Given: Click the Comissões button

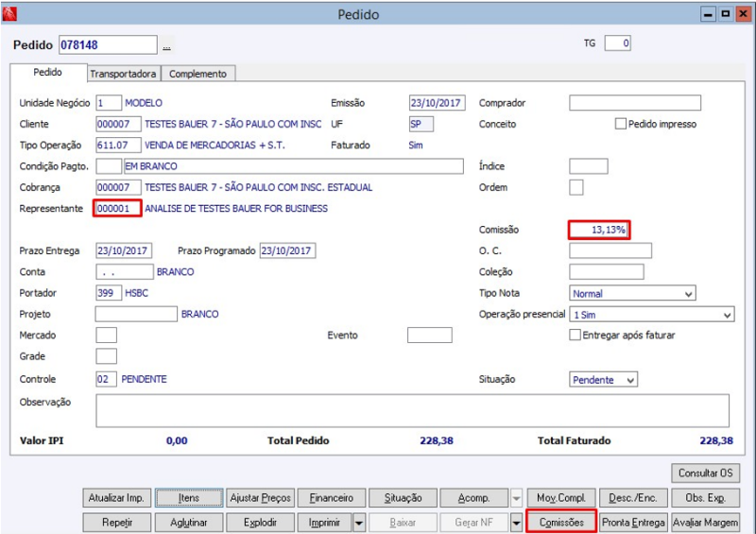Looking at the screenshot, I should click(561, 523).
